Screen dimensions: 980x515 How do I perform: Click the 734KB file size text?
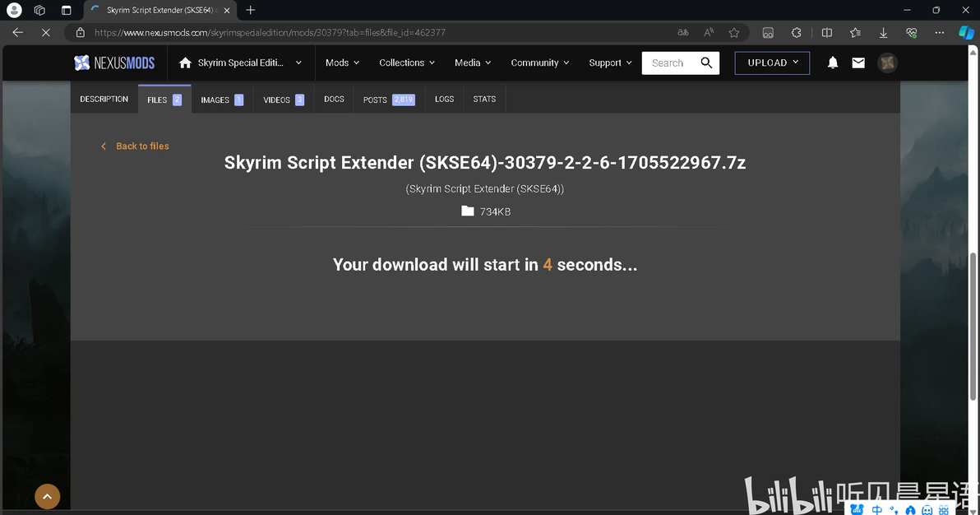(x=495, y=211)
